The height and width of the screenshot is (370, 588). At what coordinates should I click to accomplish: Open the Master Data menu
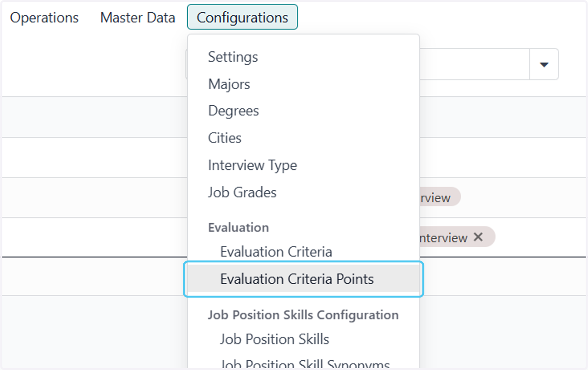click(138, 18)
